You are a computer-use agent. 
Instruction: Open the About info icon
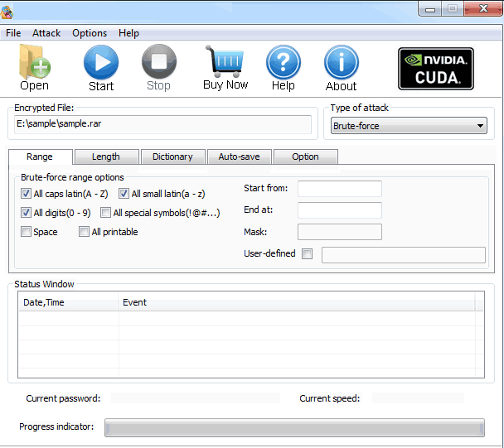(x=342, y=62)
